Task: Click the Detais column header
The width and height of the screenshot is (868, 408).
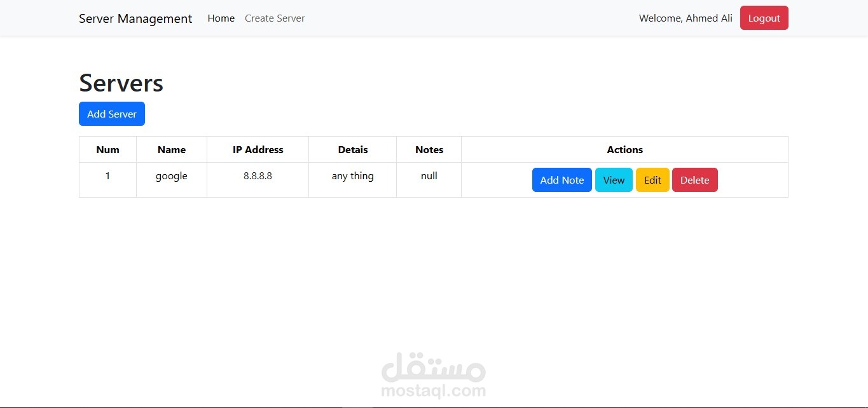Action: pyautogui.click(x=352, y=149)
